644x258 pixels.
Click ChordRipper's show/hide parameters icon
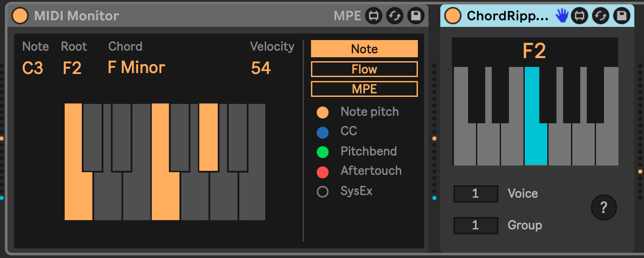click(x=580, y=16)
